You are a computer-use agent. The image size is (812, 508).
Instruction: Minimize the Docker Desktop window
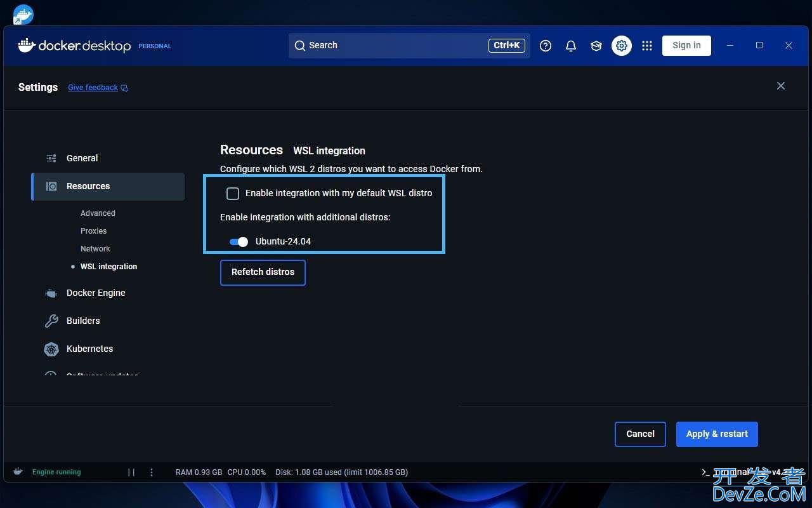click(x=730, y=46)
